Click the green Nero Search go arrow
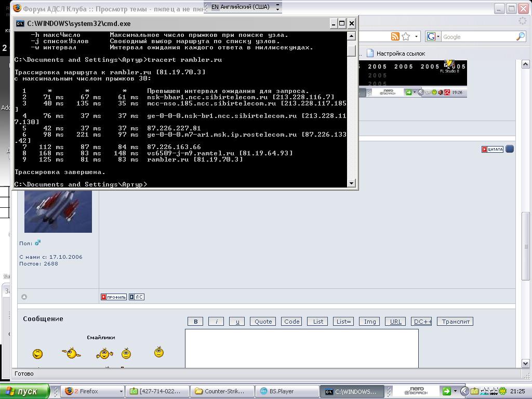Screen dimensions: 532x399 tap(446, 391)
